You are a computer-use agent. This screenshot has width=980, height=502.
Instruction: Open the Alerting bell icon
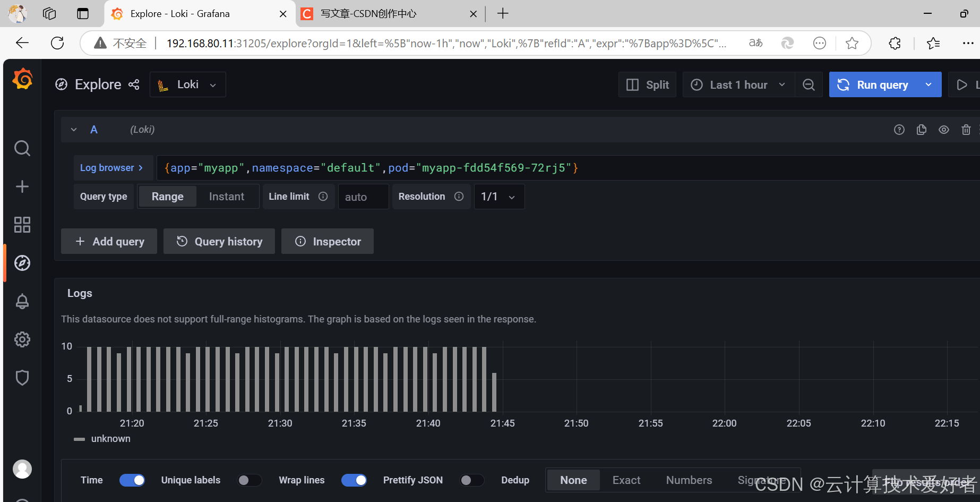pos(22,301)
